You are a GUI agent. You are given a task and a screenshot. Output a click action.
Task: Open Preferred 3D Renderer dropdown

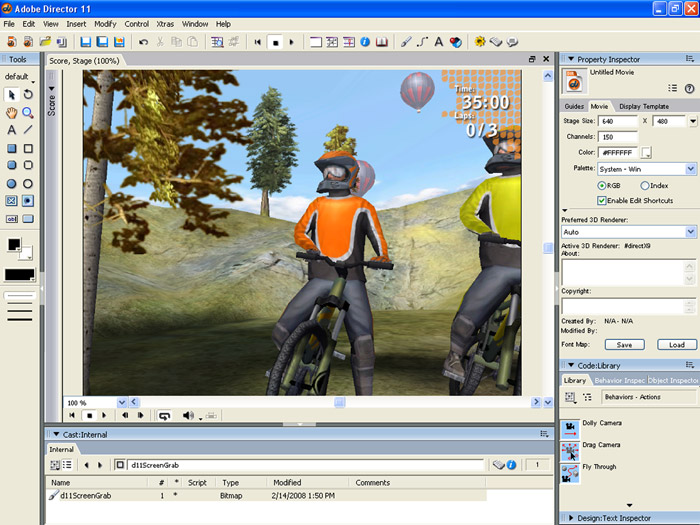[x=629, y=231]
